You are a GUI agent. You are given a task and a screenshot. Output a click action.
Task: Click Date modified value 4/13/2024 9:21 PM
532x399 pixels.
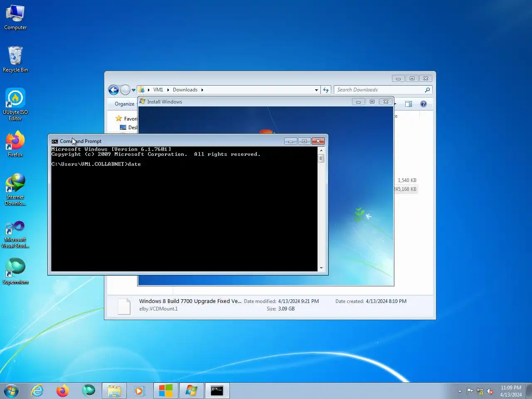pos(298,301)
